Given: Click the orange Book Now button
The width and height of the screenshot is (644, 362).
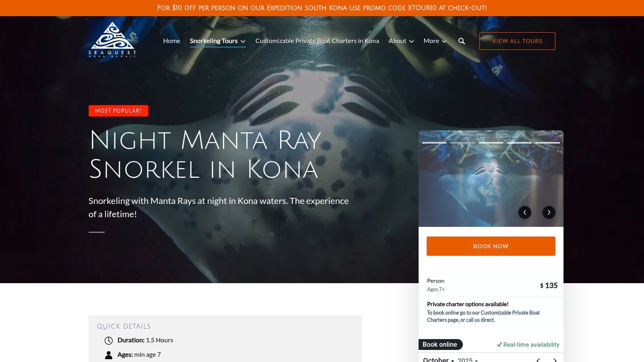Looking at the screenshot, I should point(491,246).
